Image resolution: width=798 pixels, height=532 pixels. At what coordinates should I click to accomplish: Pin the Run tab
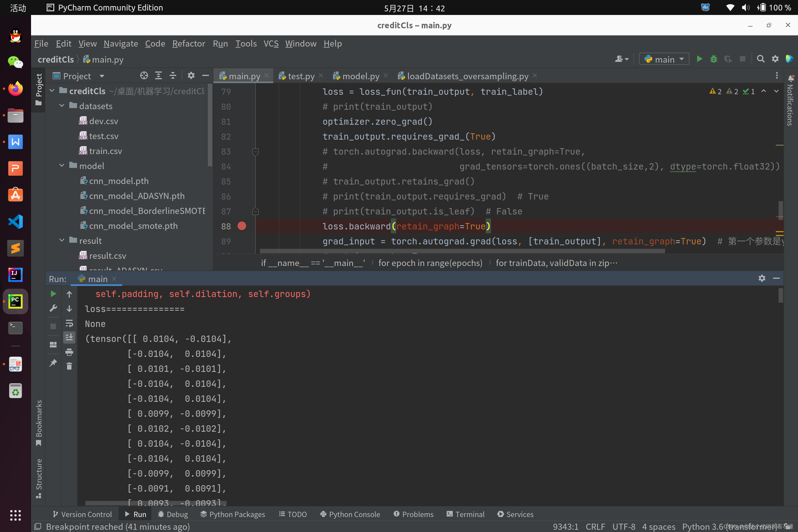[53, 363]
